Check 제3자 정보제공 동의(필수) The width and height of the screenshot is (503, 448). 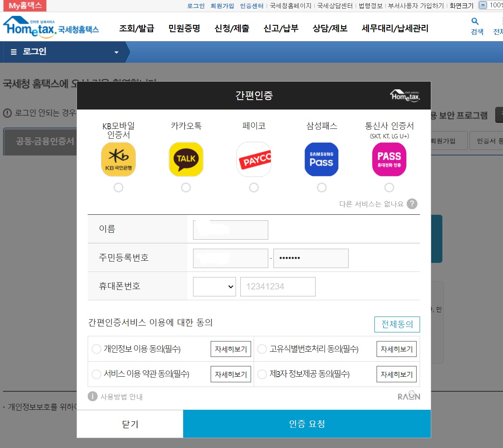click(262, 374)
